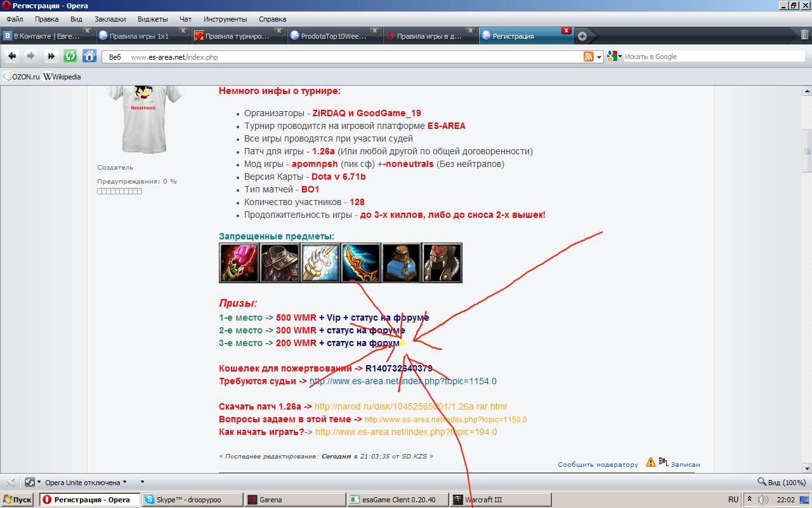Switch to the Garena taskbar window
Screen dimensions: 812x508
[296, 500]
